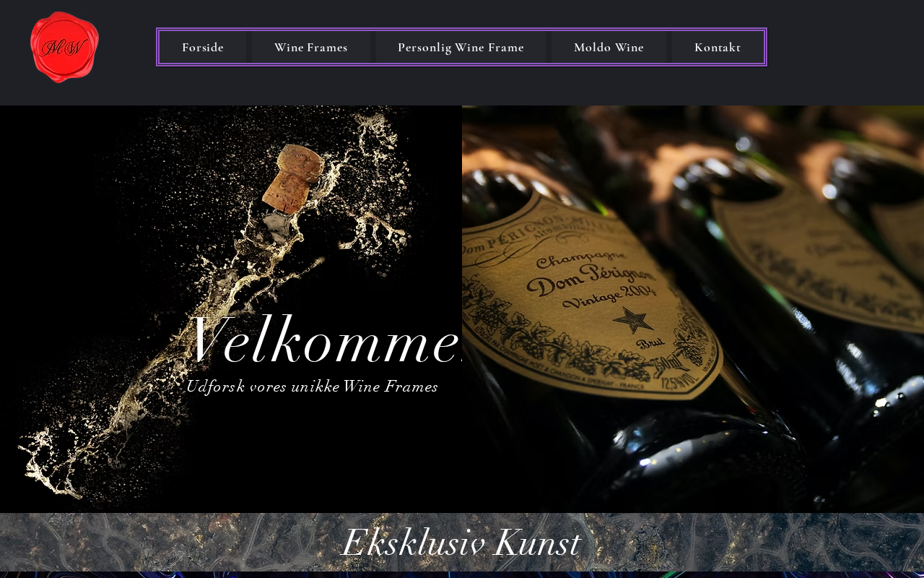
Task: Select the Moldo Wine navigation link
Action: point(609,47)
